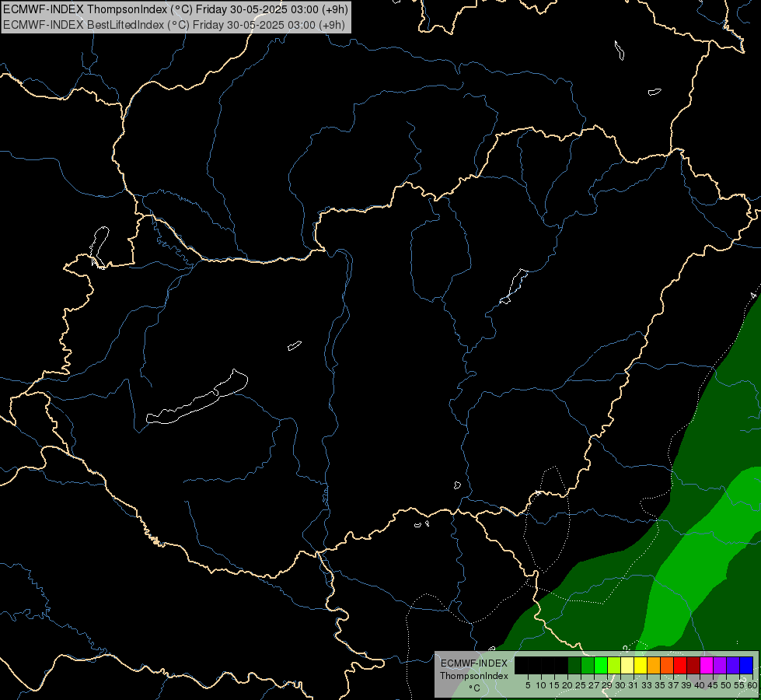Click the legend tick value 27
This screenshot has height=700, width=761.
pyautogui.click(x=595, y=685)
